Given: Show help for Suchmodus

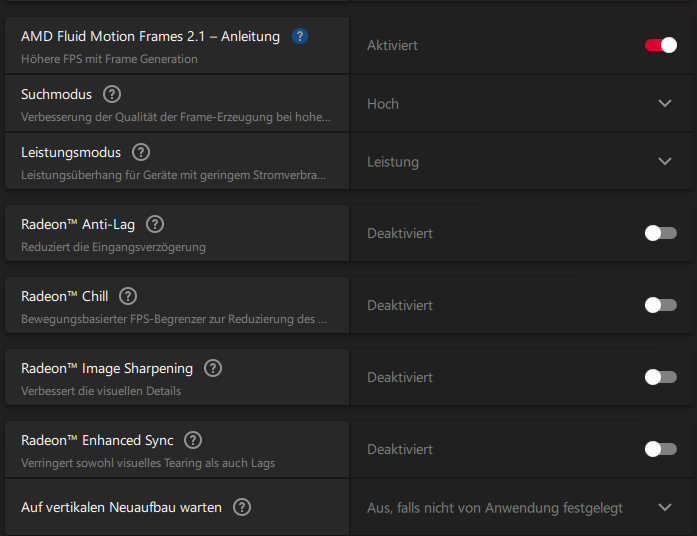Looking at the screenshot, I should [x=112, y=94].
